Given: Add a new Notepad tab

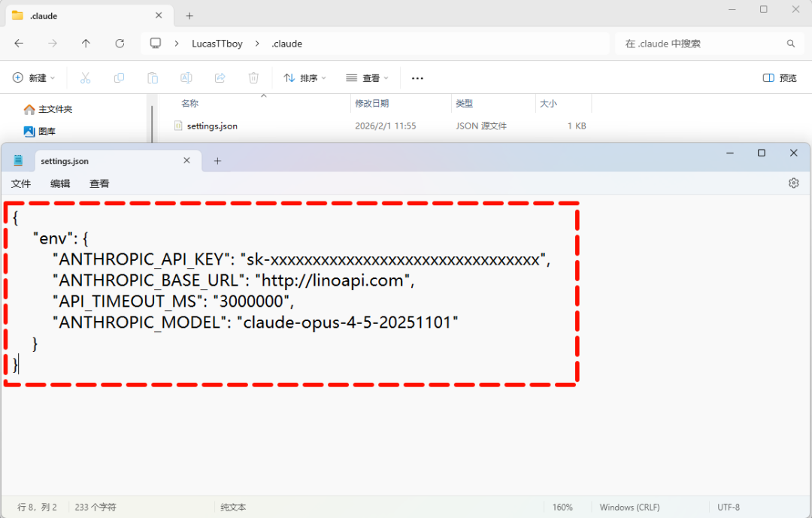Looking at the screenshot, I should [217, 161].
